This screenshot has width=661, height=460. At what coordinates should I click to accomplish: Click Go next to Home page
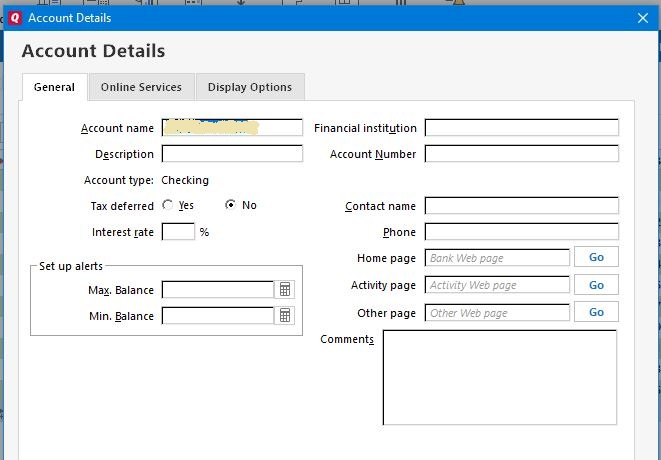[596, 257]
